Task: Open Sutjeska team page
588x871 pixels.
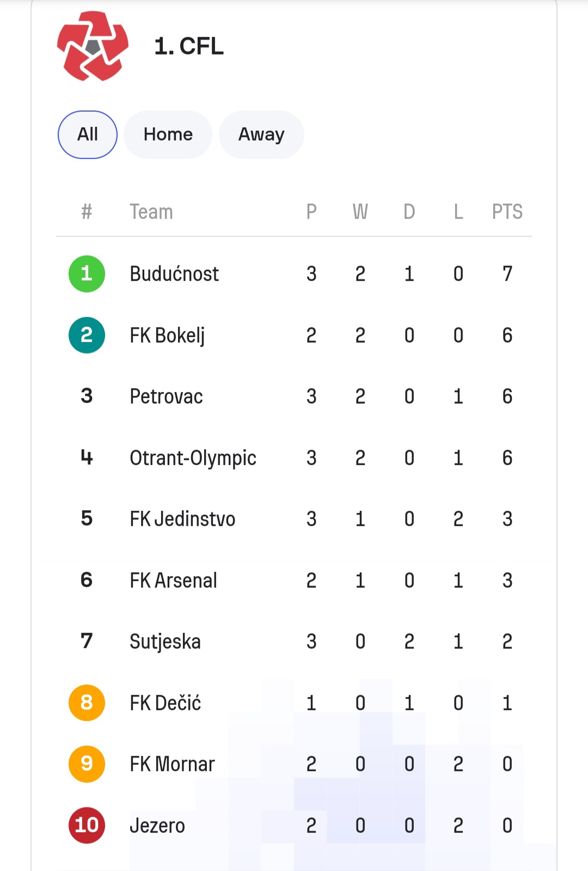Action: pos(165,642)
